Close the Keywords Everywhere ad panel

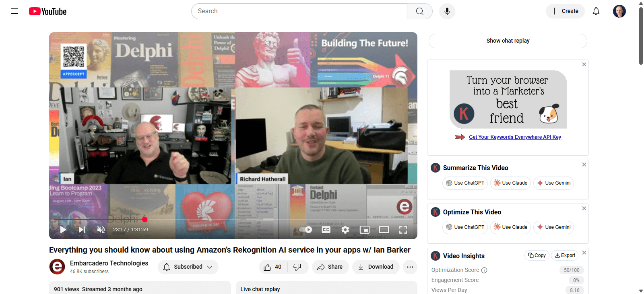(x=584, y=64)
